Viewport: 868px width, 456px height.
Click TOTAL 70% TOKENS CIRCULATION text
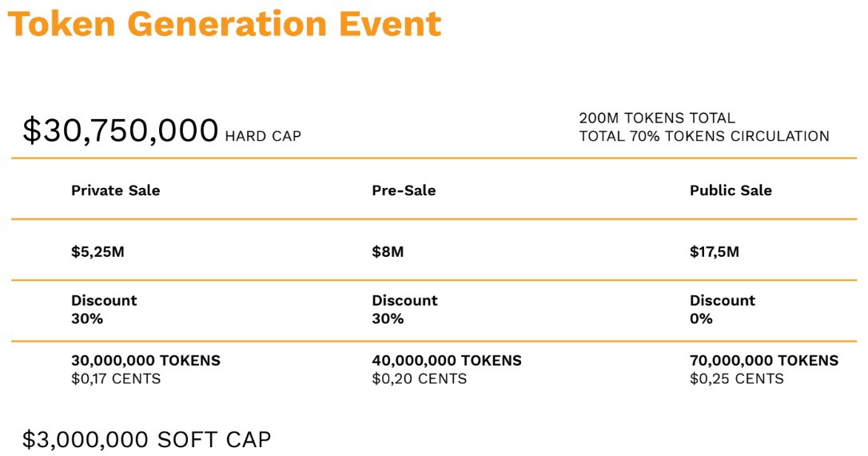(x=704, y=136)
